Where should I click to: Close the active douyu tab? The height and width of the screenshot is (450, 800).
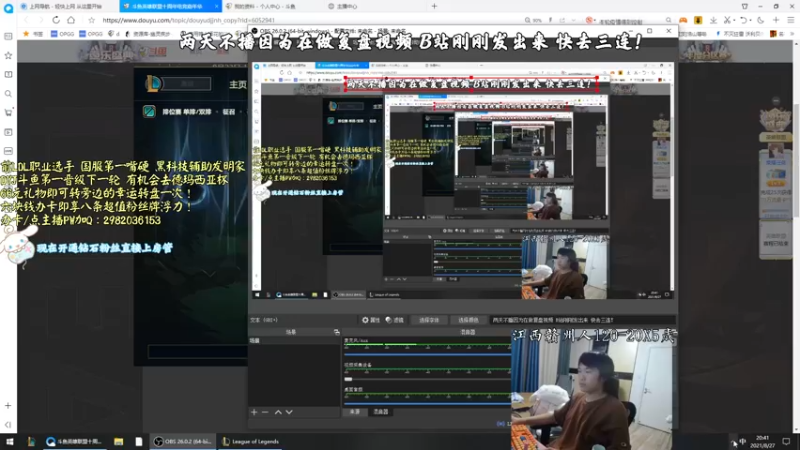pos(216,6)
